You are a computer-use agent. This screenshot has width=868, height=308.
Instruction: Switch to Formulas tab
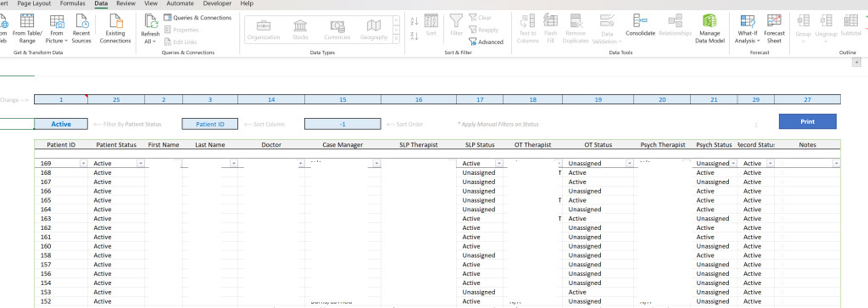tap(73, 3)
